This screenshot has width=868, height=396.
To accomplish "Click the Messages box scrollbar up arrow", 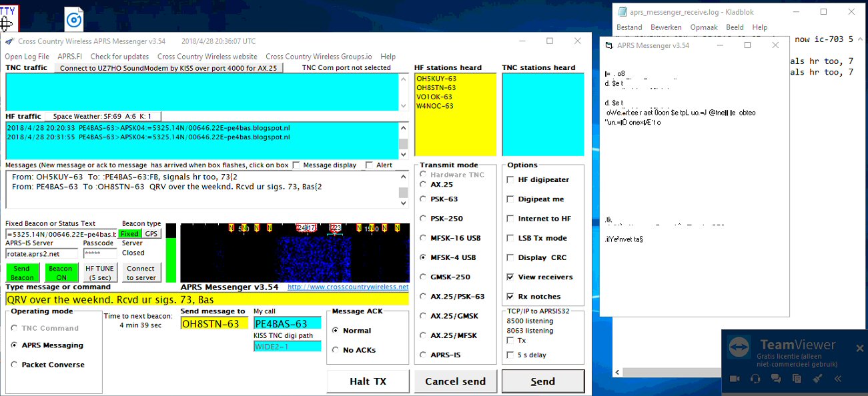I will (403, 177).
